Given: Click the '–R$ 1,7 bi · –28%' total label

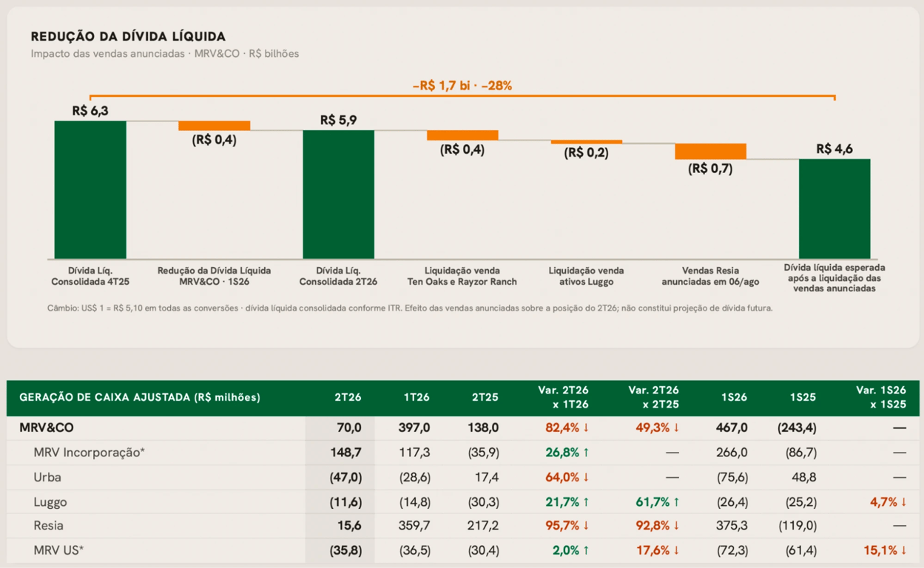Looking at the screenshot, I should click(x=462, y=86).
